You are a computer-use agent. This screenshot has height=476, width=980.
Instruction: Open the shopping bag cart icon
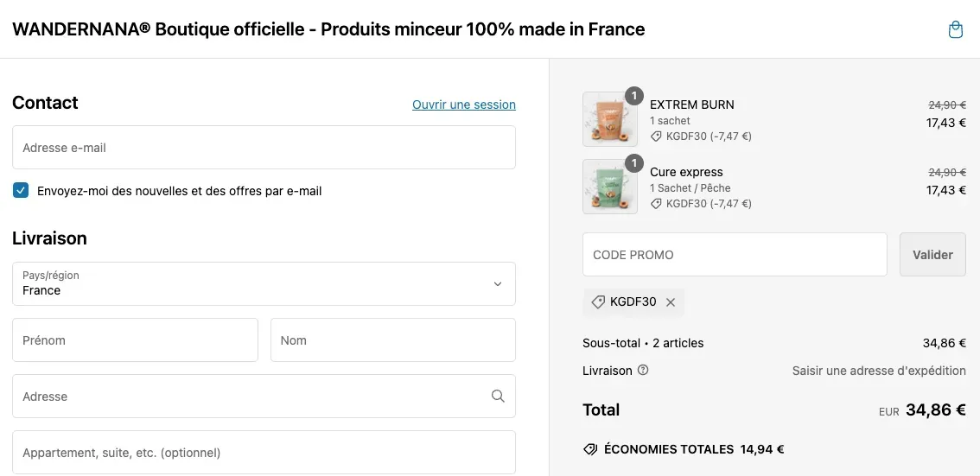click(x=955, y=29)
